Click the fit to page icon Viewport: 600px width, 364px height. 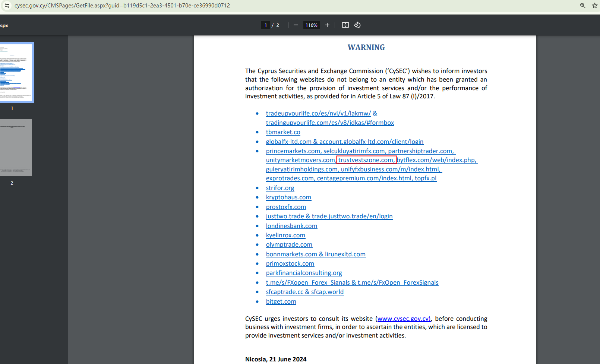(x=345, y=25)
